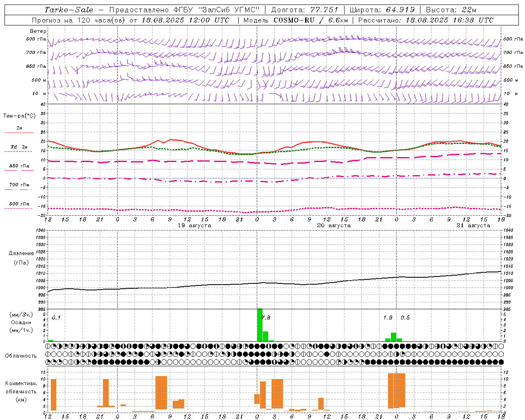Click the 'Ветер' wind panel label
Screen dimensions: 525x420
38,31
